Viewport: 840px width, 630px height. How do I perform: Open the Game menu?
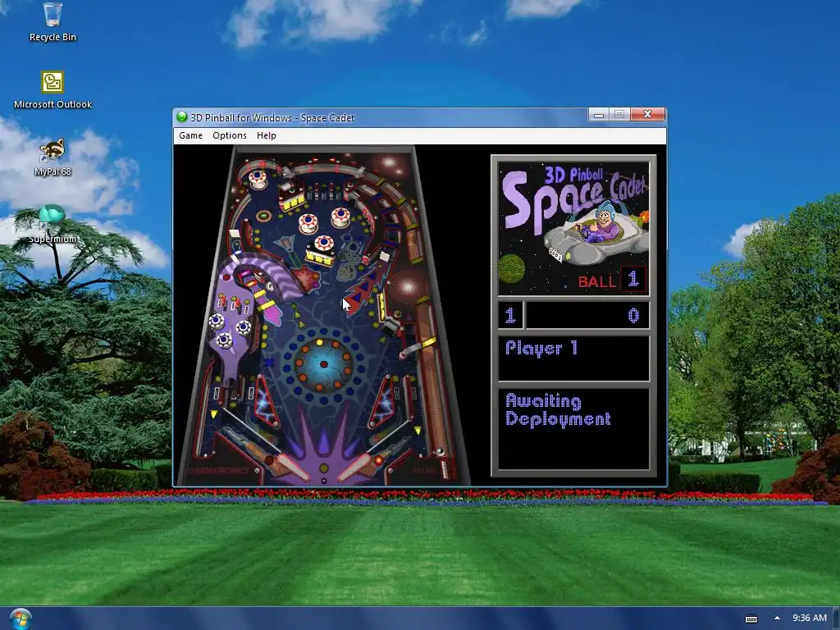(x=190, y=135)
